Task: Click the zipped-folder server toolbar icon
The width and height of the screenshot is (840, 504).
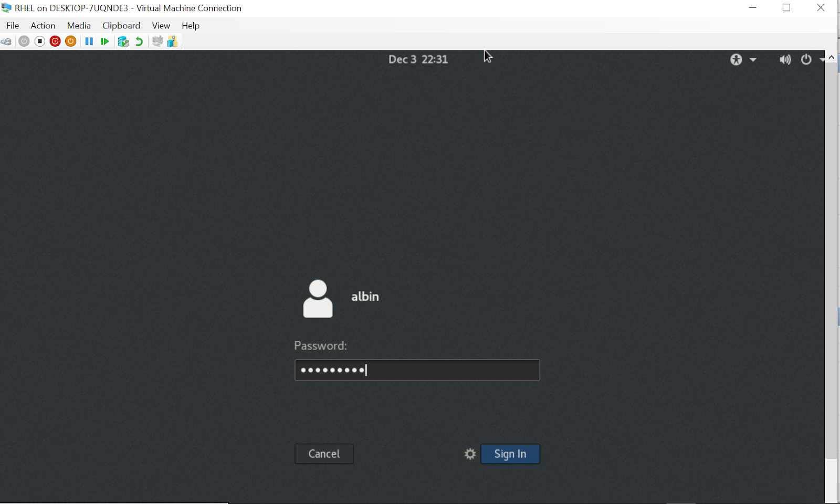Action: tap(172, 41)
